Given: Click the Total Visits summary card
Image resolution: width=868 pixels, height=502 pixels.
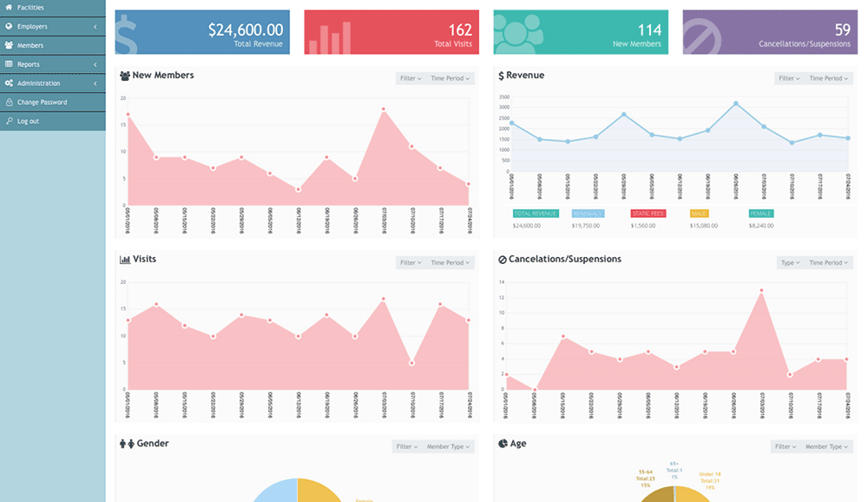Looking at the screenshot, I should tap(391, 31).
